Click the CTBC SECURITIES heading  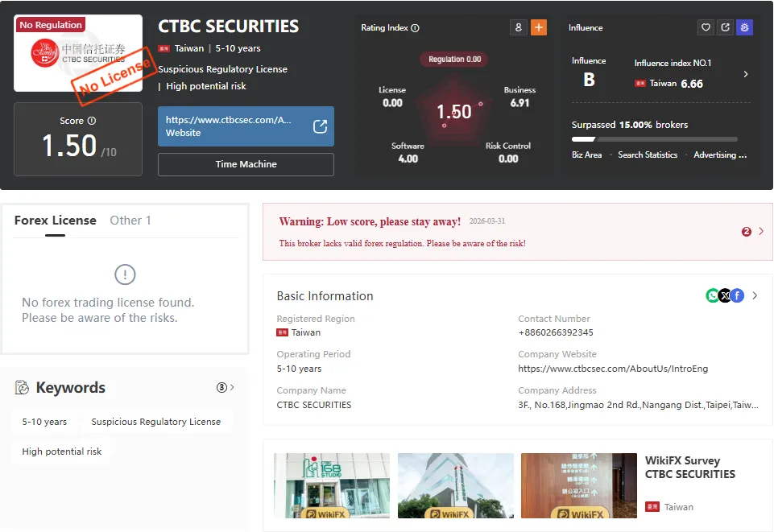228,26
